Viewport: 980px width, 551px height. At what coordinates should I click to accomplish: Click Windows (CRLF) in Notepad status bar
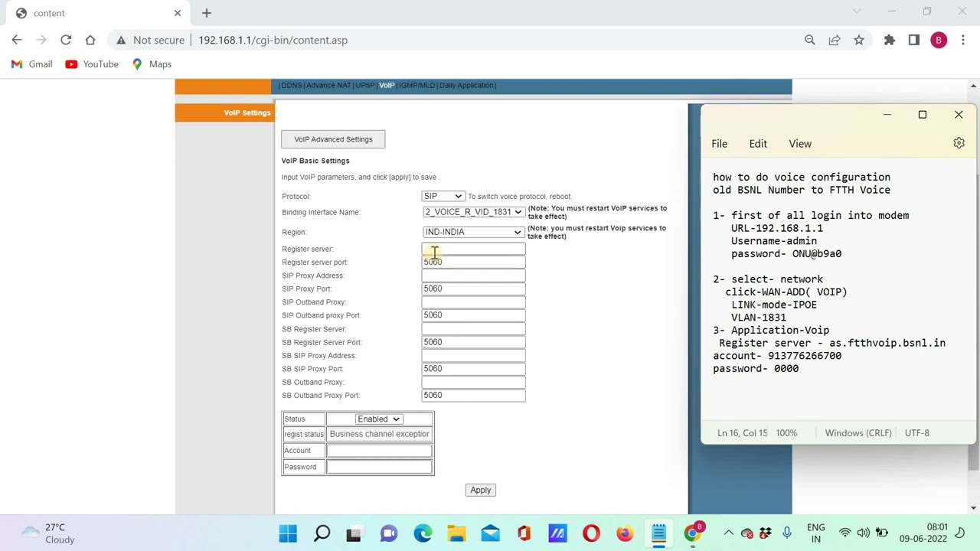point(858,433)
